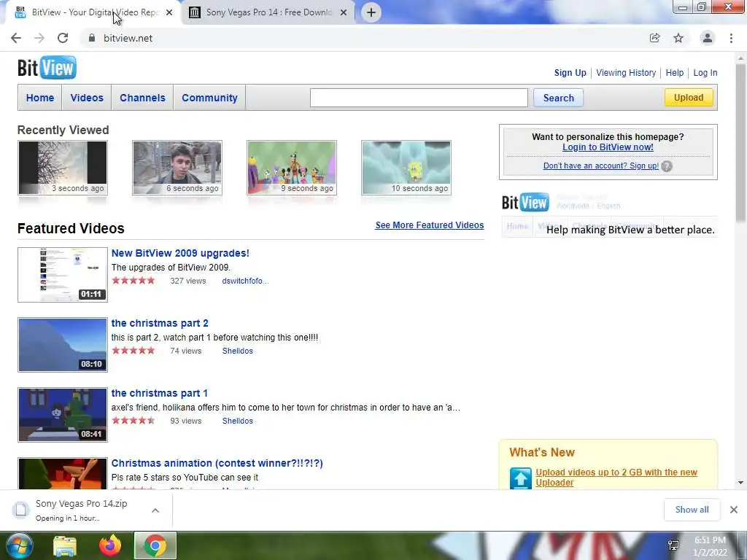The image size is (747, 560).
Task: Click Upload videos up to 2 GB link
Action: pyautogui.click(x=616, y=477)
